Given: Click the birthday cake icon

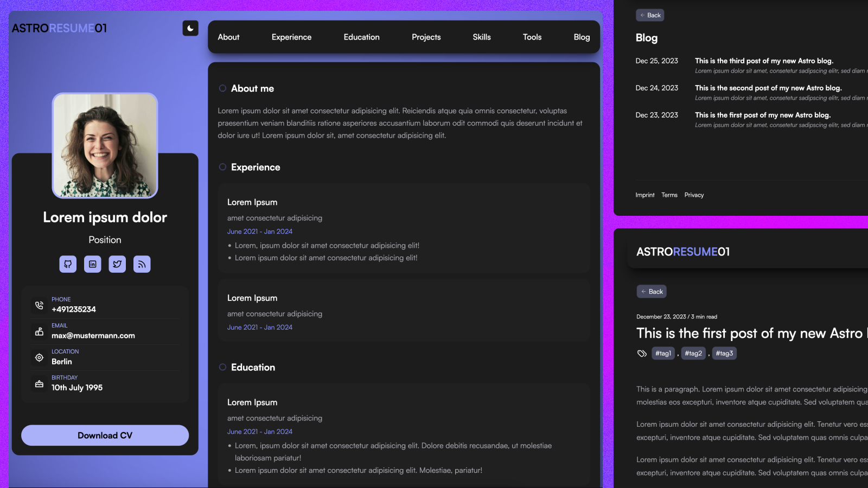Looking at the screenshot, I should click(39, 383).
